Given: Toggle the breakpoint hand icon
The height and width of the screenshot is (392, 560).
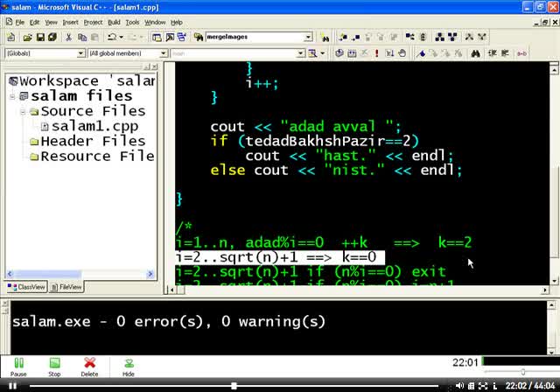Looking at the screenshot, I should [x=402, y=53].
